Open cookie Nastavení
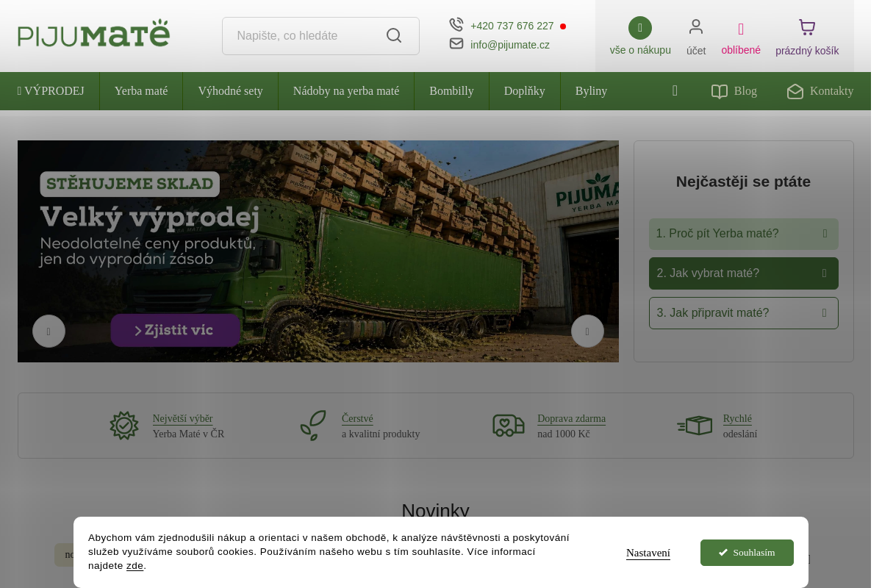Viewport: 882px width, 588px height. tap(648, 553)
